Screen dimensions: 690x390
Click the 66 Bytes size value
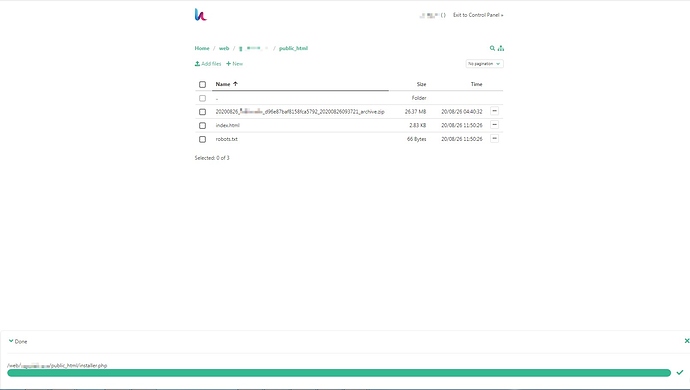(416, 139)
